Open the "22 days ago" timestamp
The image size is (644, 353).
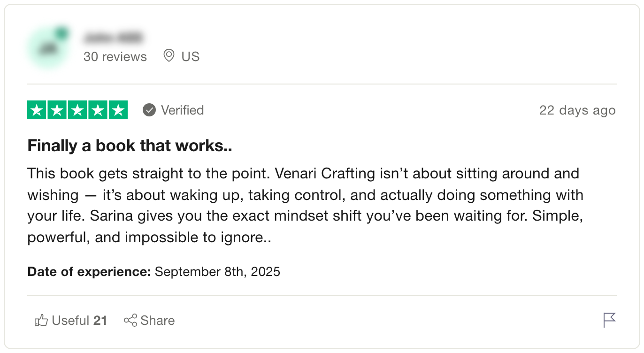click(x=577, y=110)
